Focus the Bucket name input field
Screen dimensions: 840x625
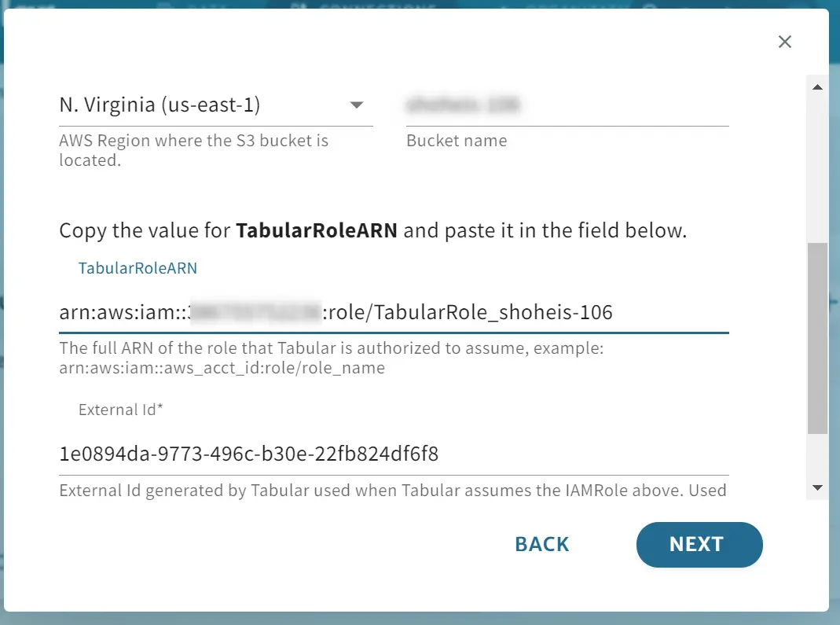pos(567,105)
